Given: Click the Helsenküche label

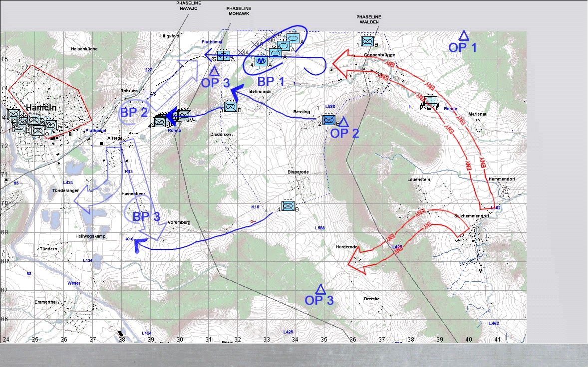Looking at the screenshot, I should 84,49.
